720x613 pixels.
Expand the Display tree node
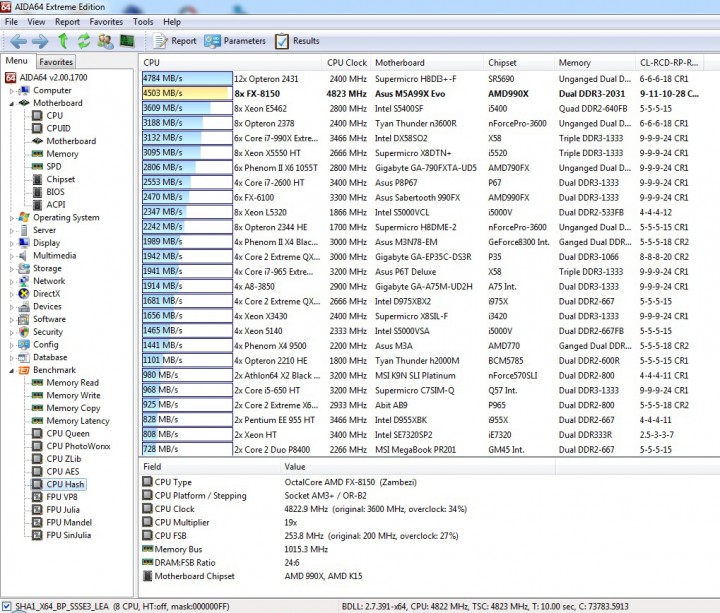pyautogui.click(x=11, y=243)
